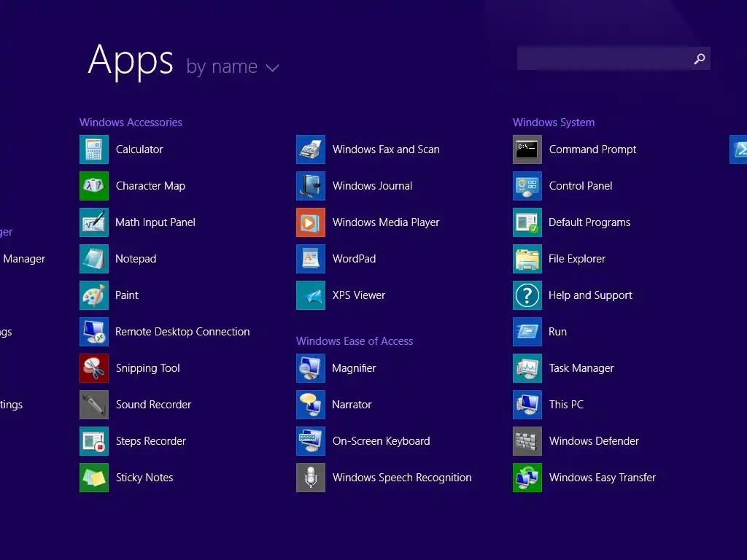
Task: Open Windows Defender wall icon
Action: pyautogui.click(x=527, y=441)
